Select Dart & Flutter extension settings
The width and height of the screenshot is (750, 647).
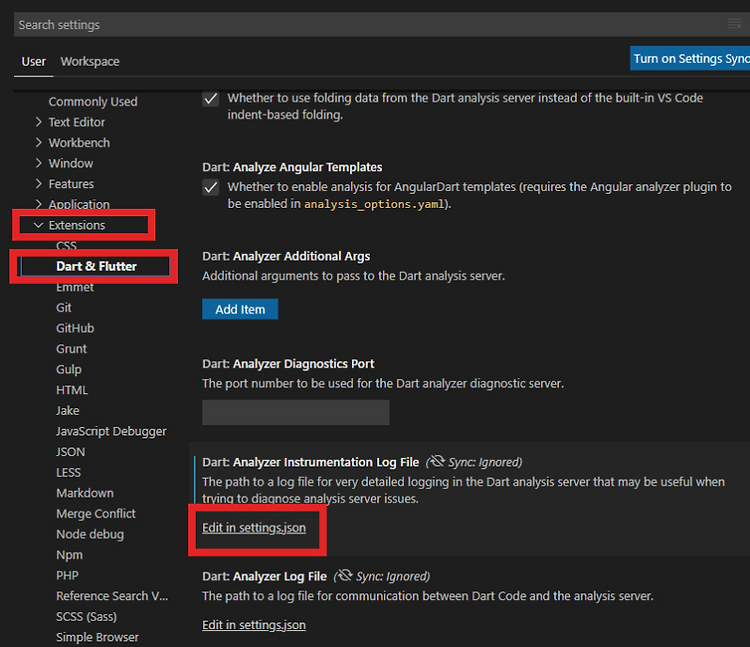[x=96, y=266]
